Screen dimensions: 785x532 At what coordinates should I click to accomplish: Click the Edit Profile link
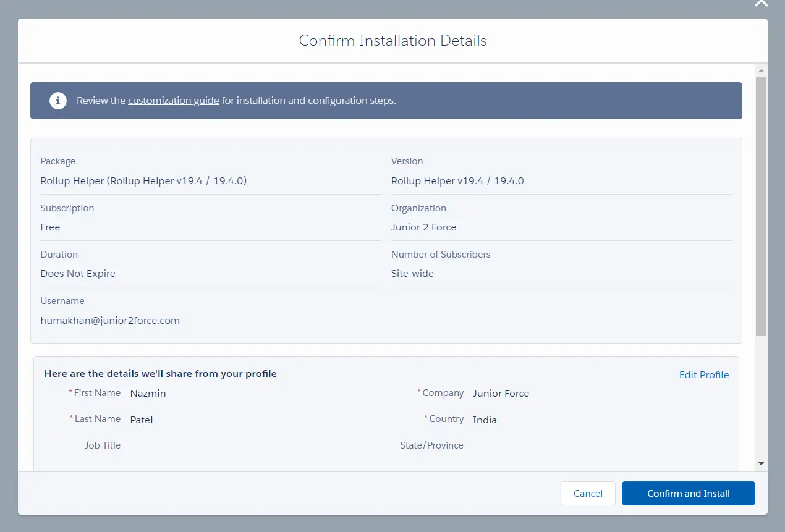pyautogui.click(x=703, y=375)
